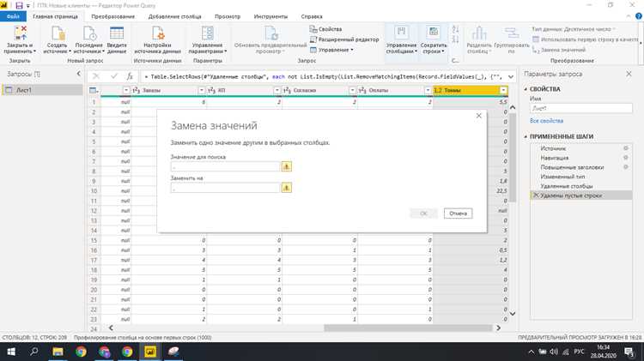Click the Create Source icon in the ribbon

58,33
